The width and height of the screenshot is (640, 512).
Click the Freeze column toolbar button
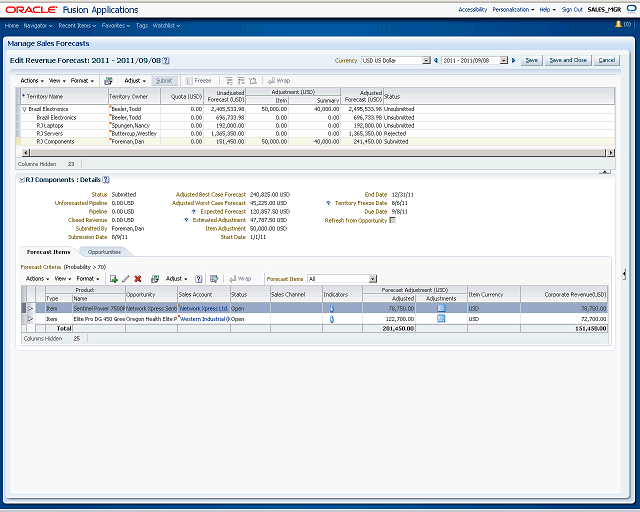198,81
